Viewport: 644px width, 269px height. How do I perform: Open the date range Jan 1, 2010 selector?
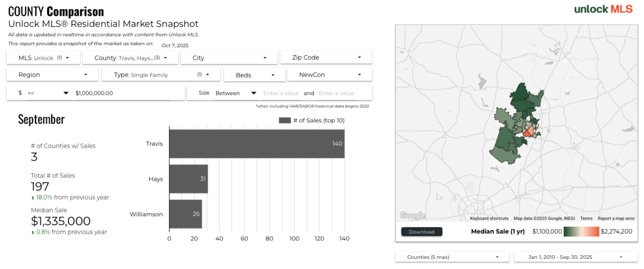pos(576,257)
